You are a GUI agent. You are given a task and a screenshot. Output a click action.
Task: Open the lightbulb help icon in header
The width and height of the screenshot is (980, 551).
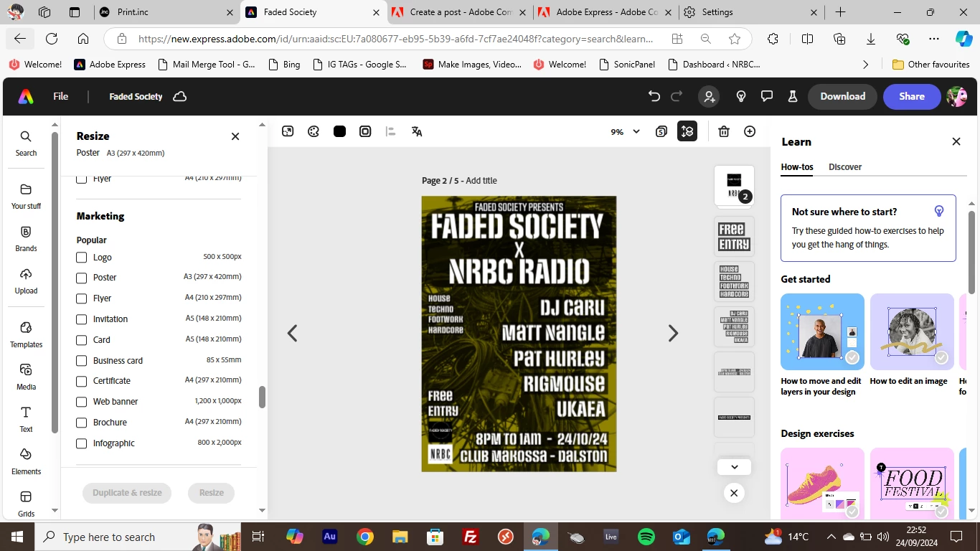[742, 96]
